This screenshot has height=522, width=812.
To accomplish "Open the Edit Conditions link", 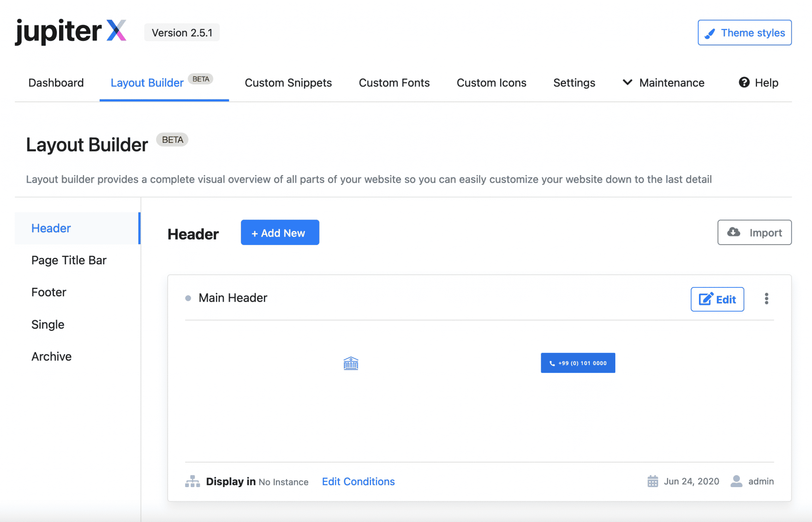I will (x=358, y=482).
